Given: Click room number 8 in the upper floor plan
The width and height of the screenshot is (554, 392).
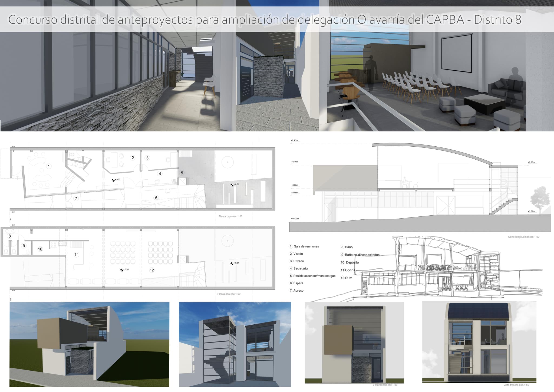Looking at the screenshot, I should [10, 236].
